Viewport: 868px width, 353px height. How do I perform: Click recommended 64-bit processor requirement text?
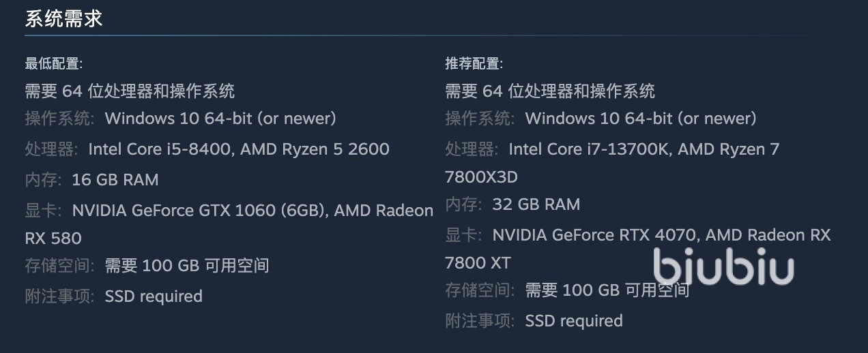tap(550, 91)
